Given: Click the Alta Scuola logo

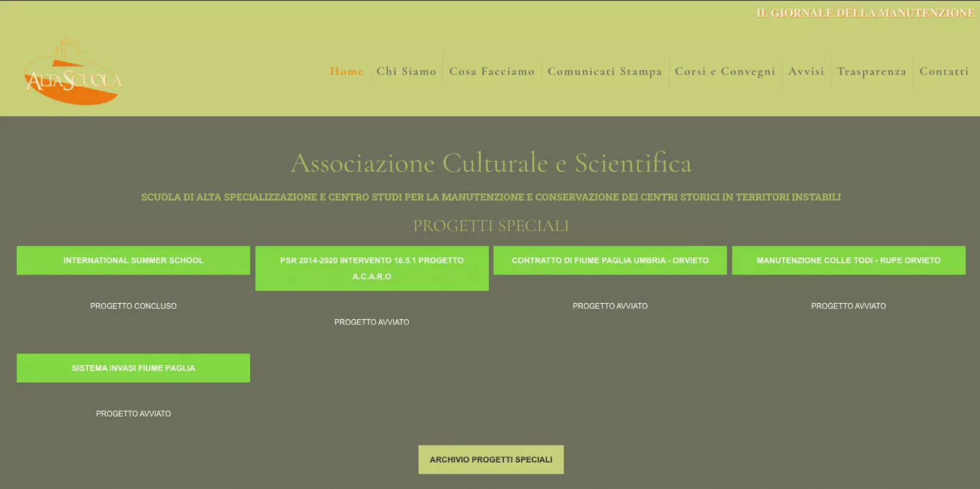Looking at the screenshot, I should click(x=73, y=72).
